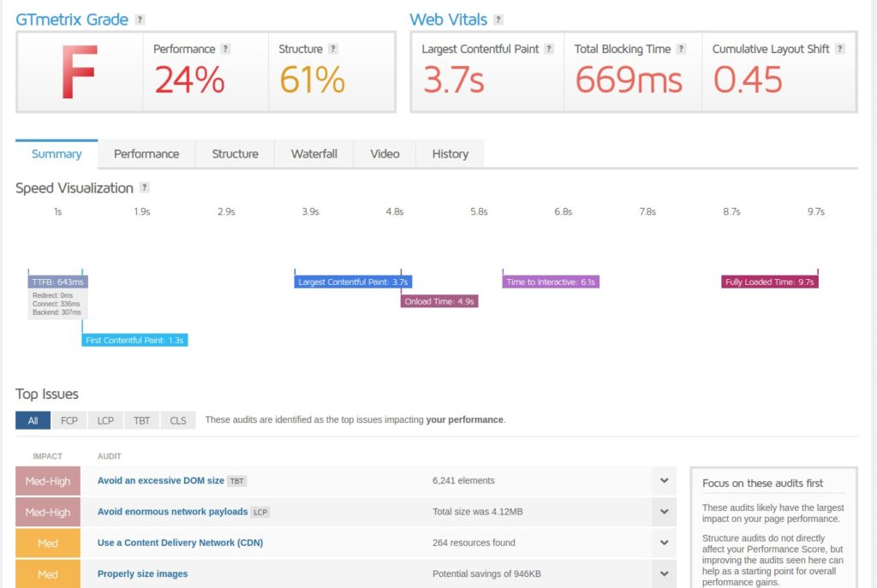Expand the Content Delivery Network audit

[x=664, y=543]
